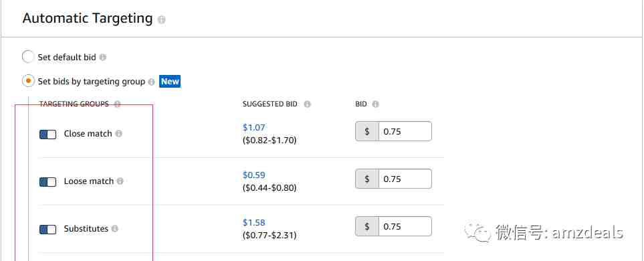Select the Set default bid radio button

click(28, 57)
